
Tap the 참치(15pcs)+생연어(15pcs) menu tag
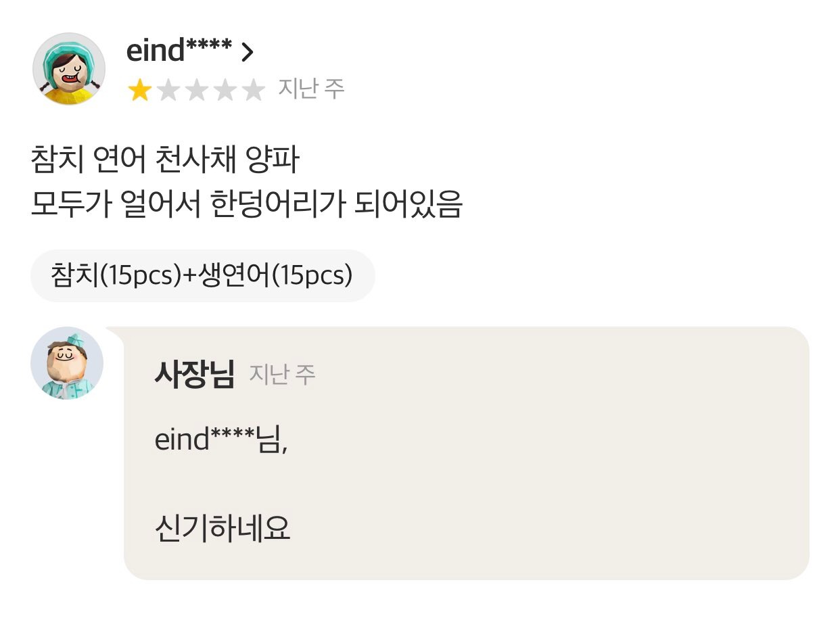(x=202, y=276)
